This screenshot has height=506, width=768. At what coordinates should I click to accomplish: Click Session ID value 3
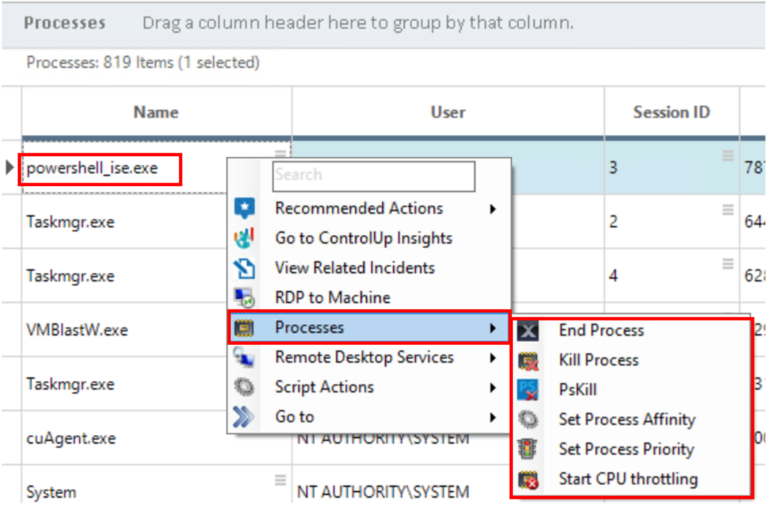pos(613,168)
